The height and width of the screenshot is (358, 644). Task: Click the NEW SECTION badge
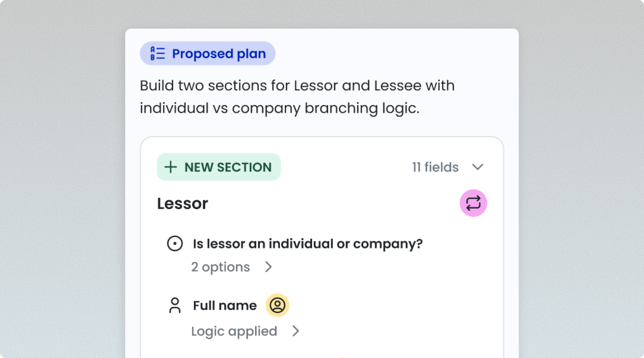click(x=219, y=167)
